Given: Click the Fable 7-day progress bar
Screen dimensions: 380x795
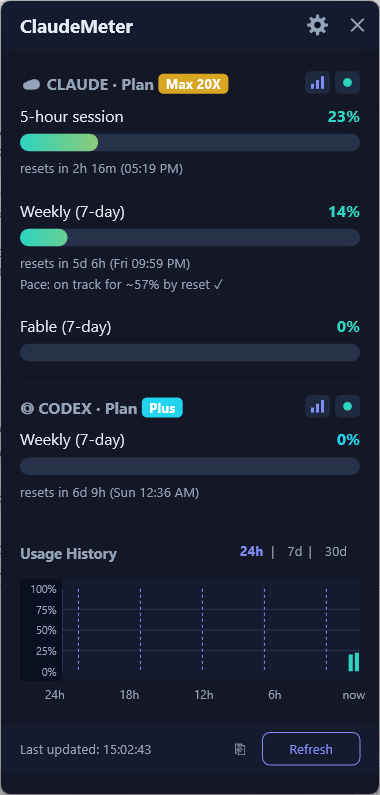Looking at the screenshot, I should click(190, 352).
